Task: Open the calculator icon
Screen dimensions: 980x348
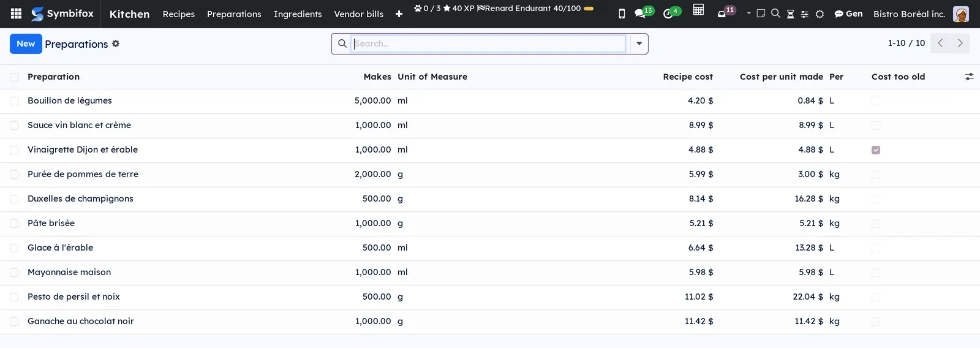Action: coord(698,10)
